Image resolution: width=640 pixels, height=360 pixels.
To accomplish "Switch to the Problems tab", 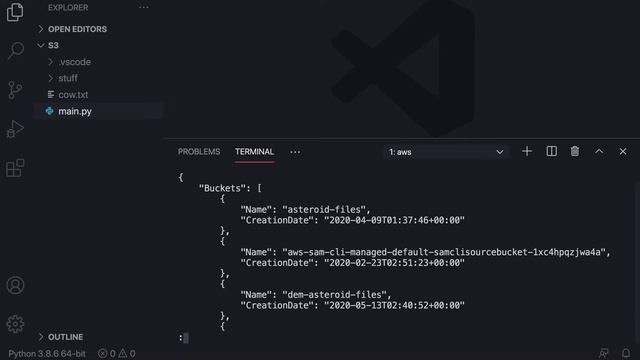I will point(199,152).
